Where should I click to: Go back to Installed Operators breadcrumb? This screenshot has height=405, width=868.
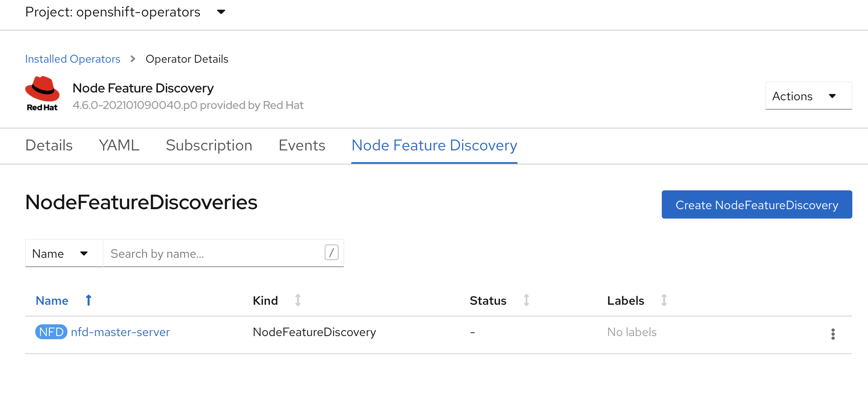73,59
